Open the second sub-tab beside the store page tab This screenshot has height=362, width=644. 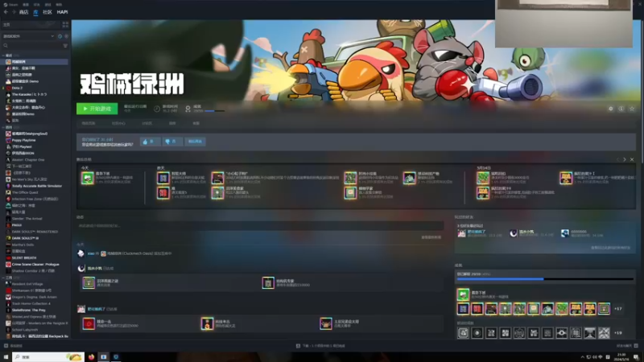tap(118, 124)
